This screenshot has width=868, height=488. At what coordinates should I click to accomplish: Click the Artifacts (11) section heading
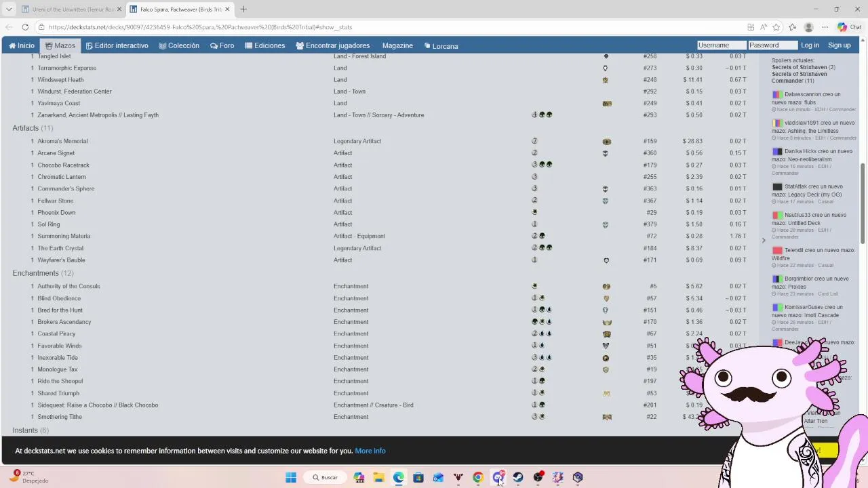click(33, 128)
